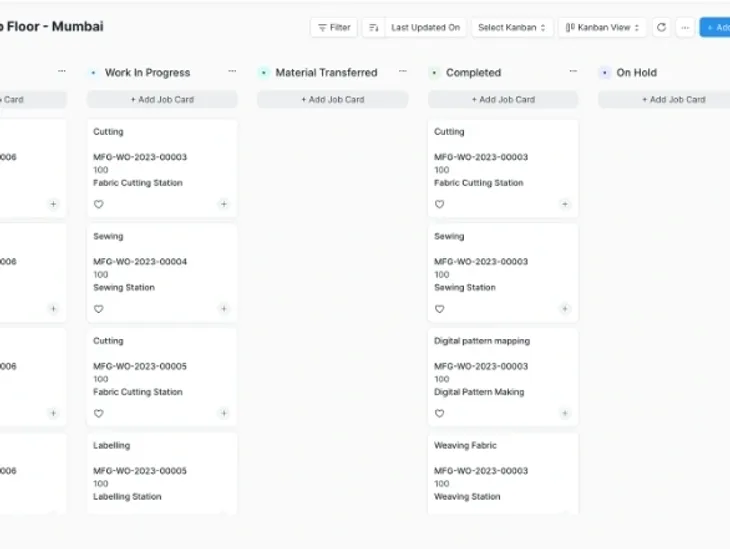Click the Work In Progress column title

pos(148,73)
